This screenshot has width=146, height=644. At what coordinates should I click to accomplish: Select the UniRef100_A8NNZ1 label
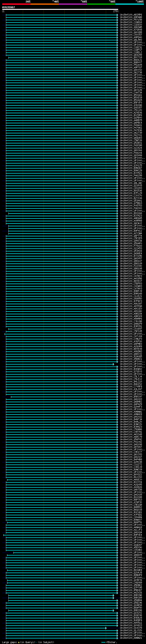[x=131, y=638]
